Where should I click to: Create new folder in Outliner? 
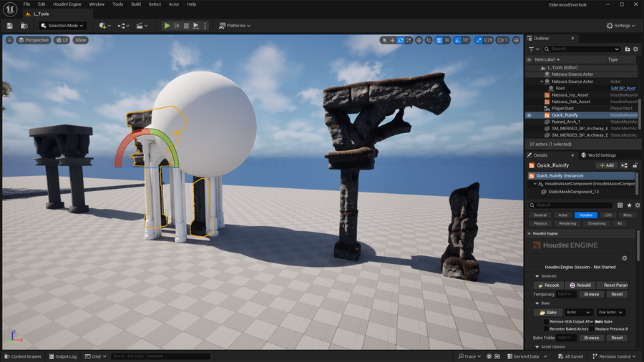pyautogui.click(x=627, y=49)
